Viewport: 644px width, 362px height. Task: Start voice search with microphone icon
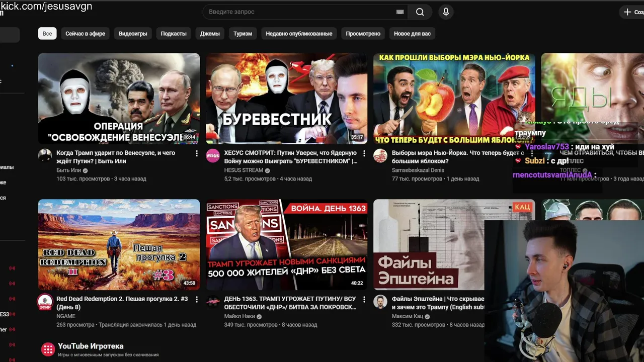point(446,12)
